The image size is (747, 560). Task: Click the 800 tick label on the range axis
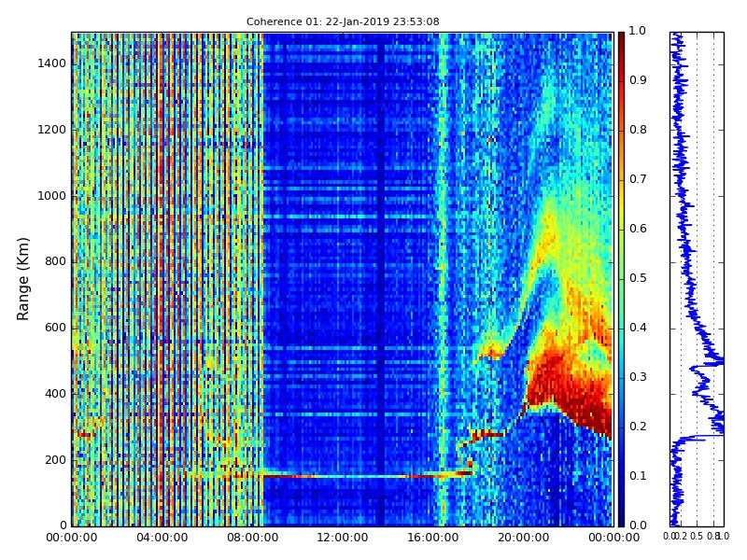point(55,261)
